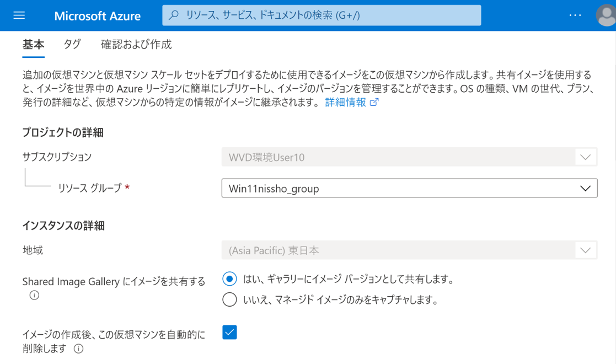Open the 確認および作成 tab
Screen dimensions: 616x364
coord(136,45)
